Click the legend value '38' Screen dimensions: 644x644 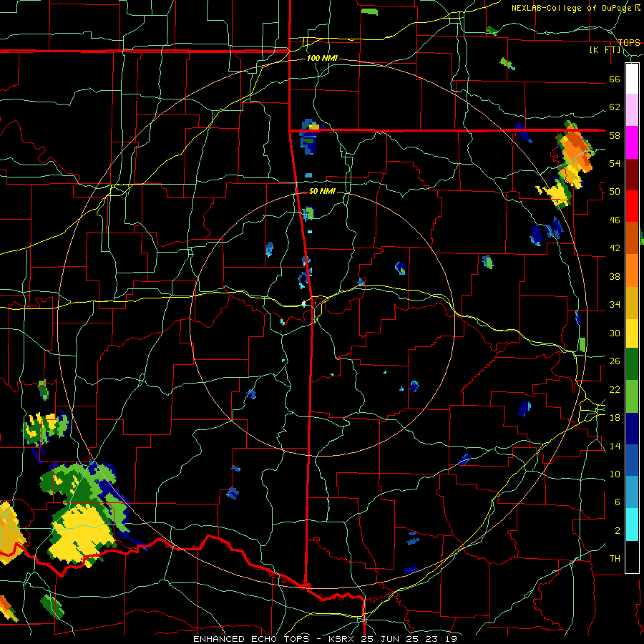point(615,277)
